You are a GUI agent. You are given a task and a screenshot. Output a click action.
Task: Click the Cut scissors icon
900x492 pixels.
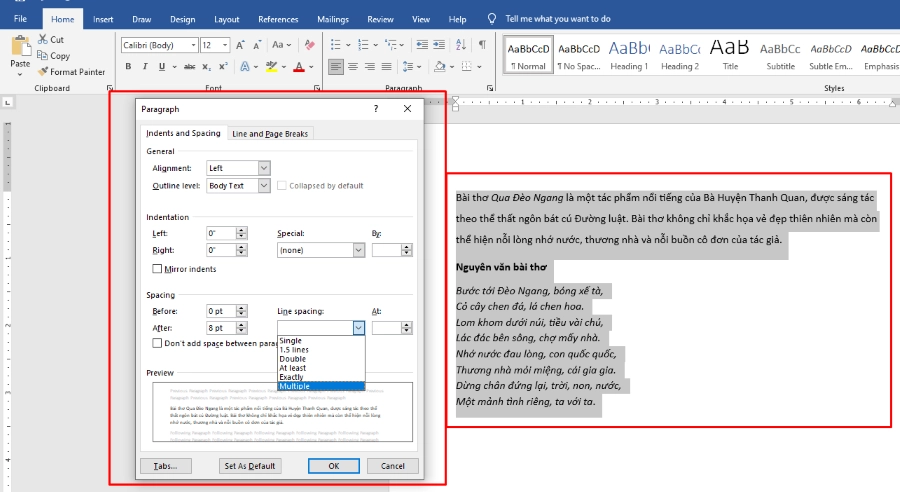click(43, 40)
